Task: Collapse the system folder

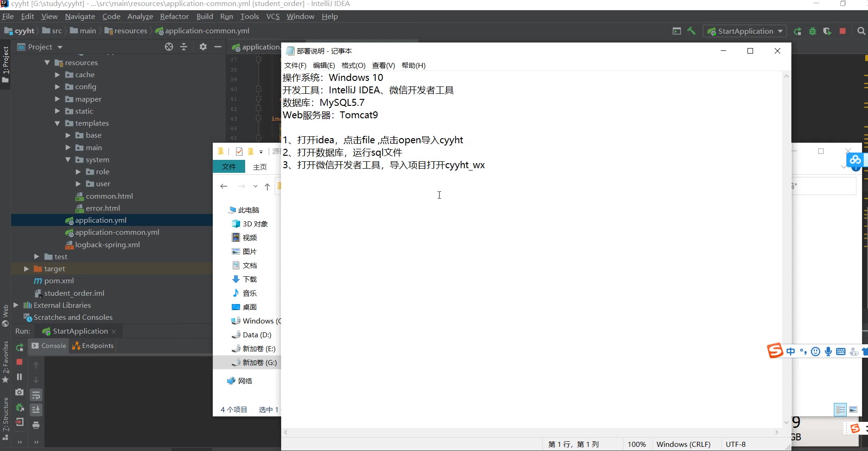Action: pyautogui.click(x=68, y=159)
